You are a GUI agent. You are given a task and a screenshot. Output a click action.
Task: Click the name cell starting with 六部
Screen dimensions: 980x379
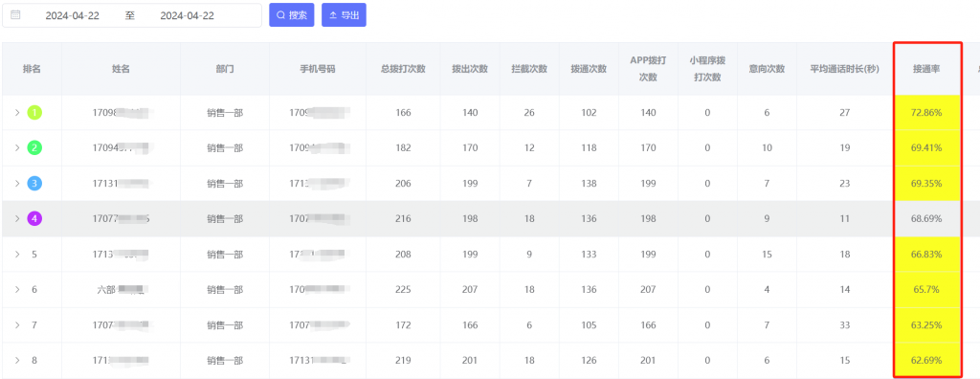point(121,290)
